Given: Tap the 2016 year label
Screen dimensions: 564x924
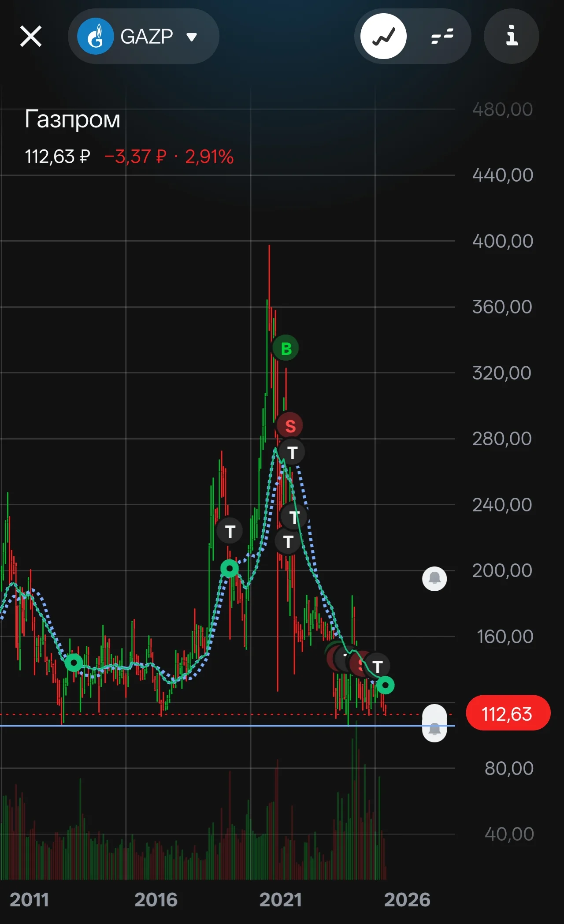Looking at the screenshot, I should (x=156, y=900).
